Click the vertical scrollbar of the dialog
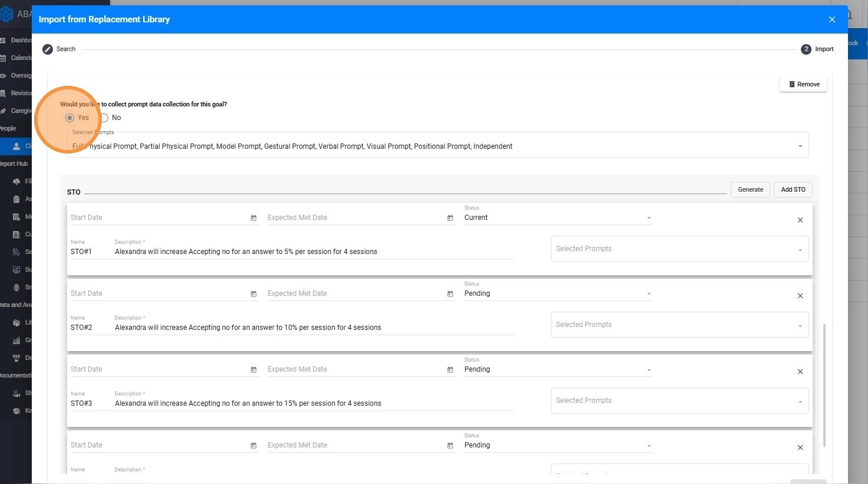This screenshot has height=484, width=868. [x=824, y=385]
